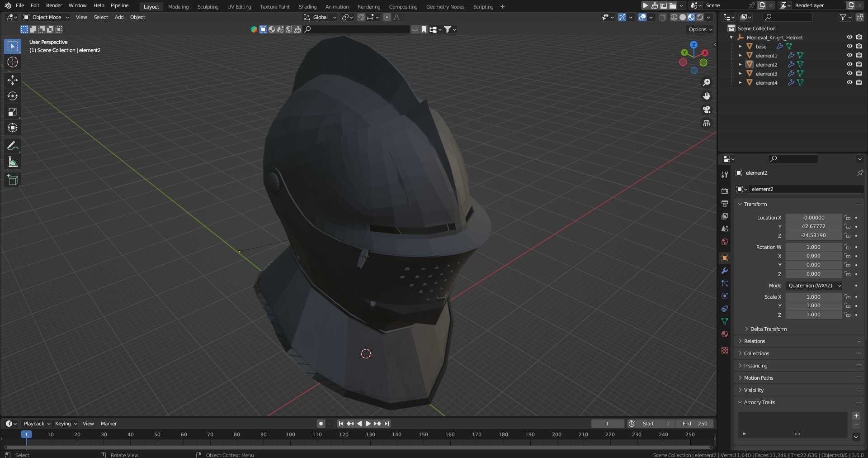The height and width of the screenshot is (458, 868).
Task: Open World properties tab
Action: coord(725,242)
